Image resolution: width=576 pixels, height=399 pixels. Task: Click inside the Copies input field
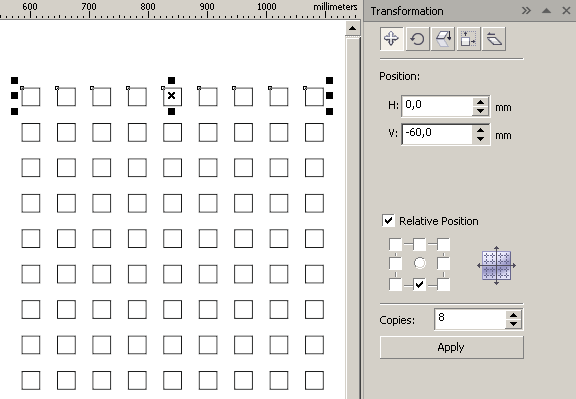pos(469,319)
